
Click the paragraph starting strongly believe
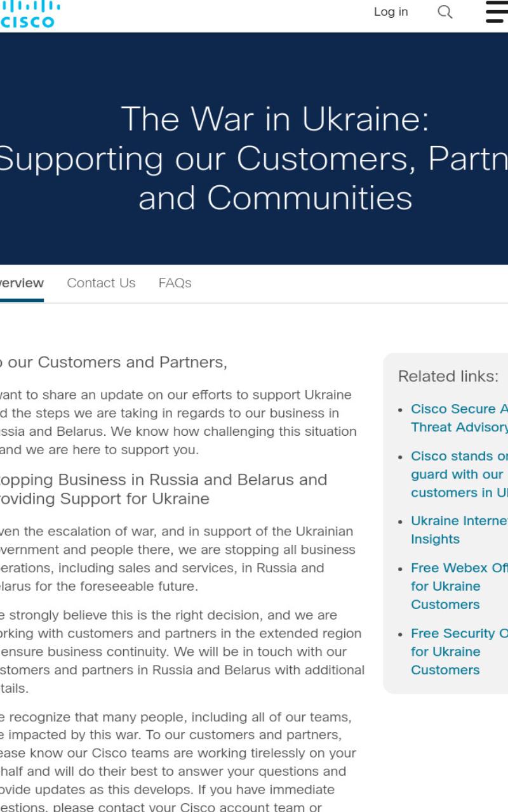tap(182, 652)
